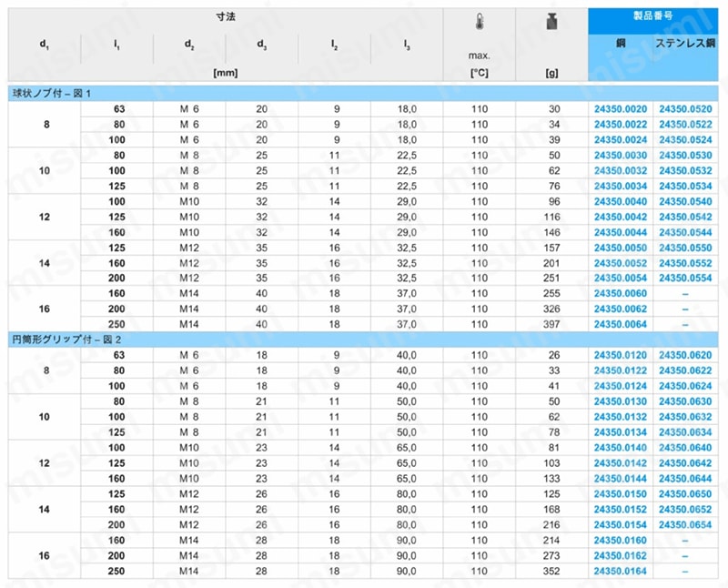Click the weight value 273
This screenshot has width=728, height=588.
point(551,555)
